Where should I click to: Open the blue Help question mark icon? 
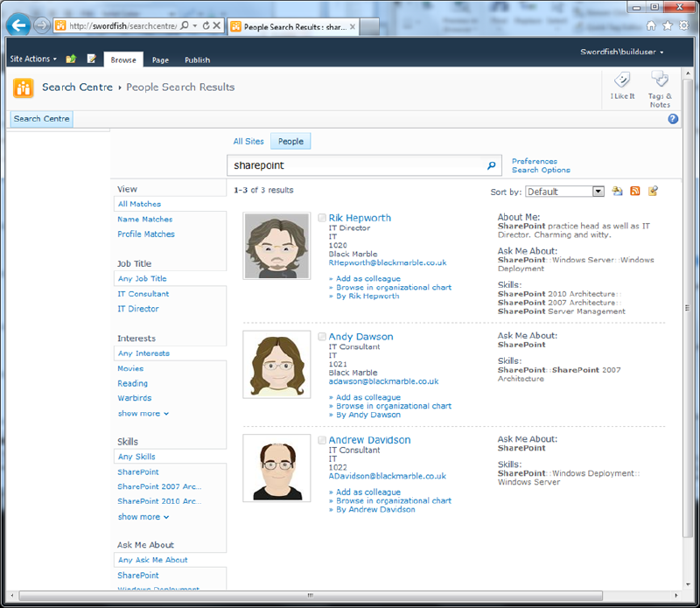point(673,119)
